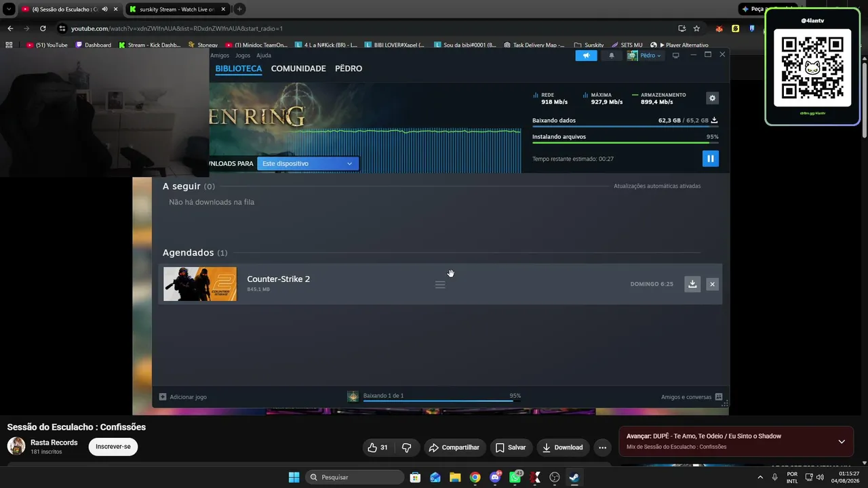The width and height of the screenshot is (868, 488).
Task: Open File Explorer from the taskbar
Action: 455,477
